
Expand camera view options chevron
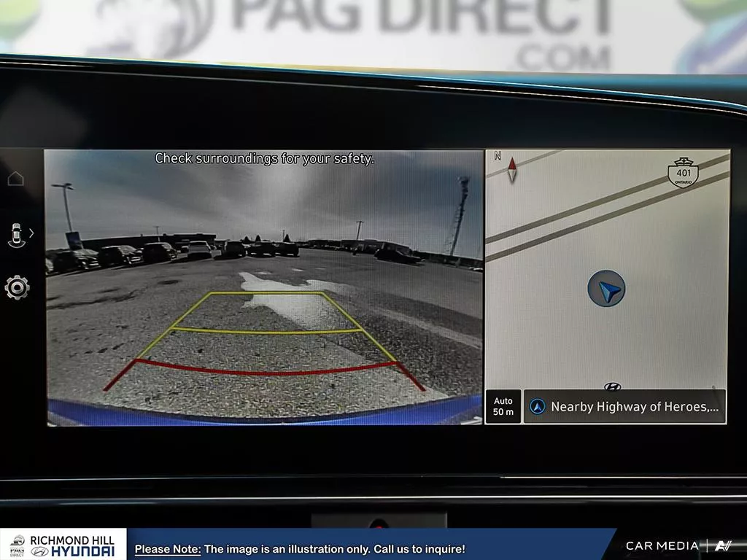(31, 233)
